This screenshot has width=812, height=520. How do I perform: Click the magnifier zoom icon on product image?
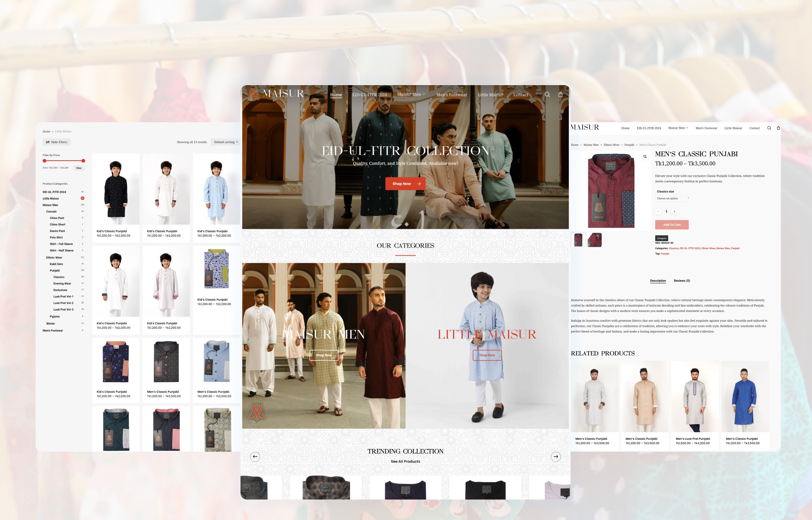pyautogui.click(x=645, y=157)
